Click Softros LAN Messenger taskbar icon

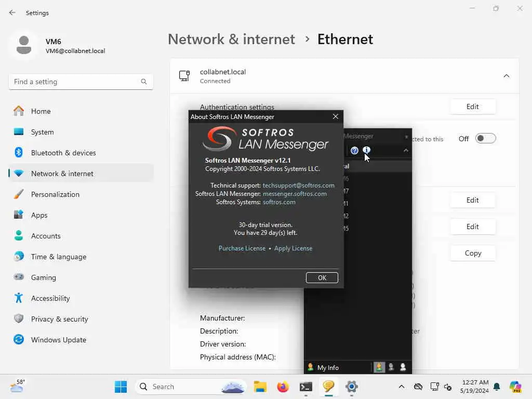[328, 387]
